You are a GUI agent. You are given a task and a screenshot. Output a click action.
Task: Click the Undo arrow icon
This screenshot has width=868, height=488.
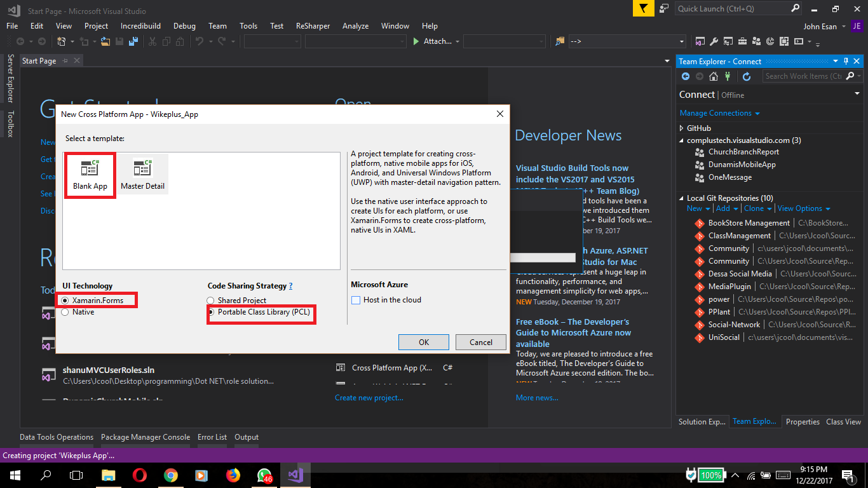click(200, 41)
